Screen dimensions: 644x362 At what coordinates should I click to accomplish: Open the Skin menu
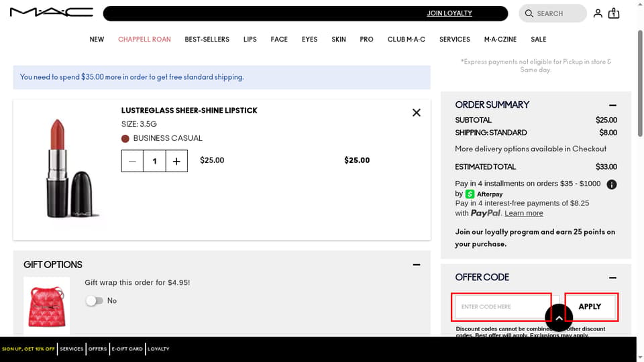point(338,40)
